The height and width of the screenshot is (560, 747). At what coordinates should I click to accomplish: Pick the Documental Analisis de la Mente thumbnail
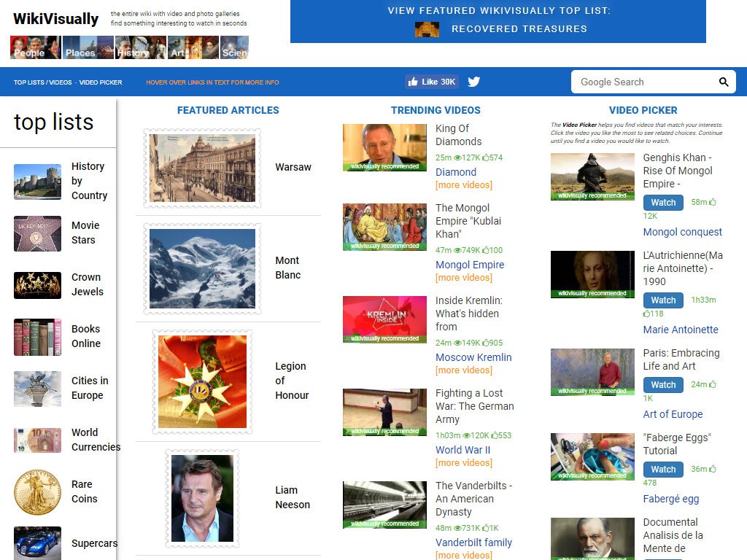(x=592, y=539)
